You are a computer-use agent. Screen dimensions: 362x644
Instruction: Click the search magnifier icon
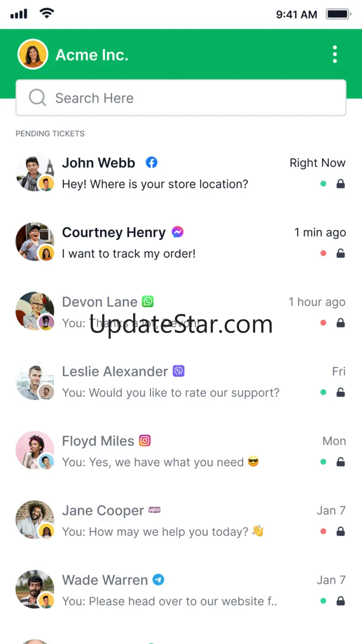[37, 98]
